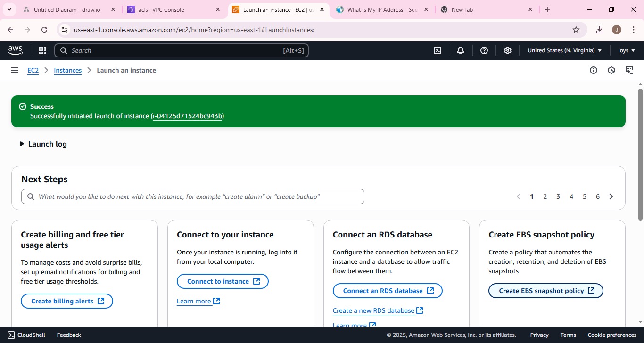Open the Chrome three-dot menu

coord(633,30)
